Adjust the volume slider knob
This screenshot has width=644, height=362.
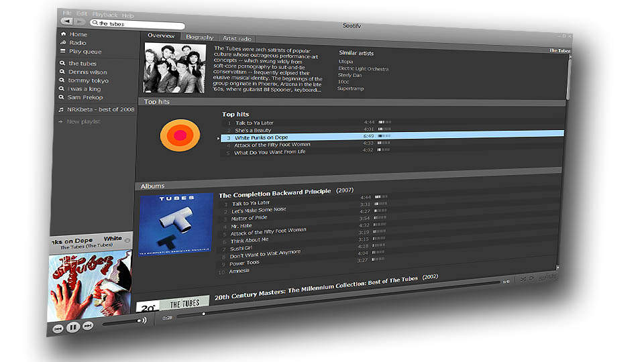(138, 320)
